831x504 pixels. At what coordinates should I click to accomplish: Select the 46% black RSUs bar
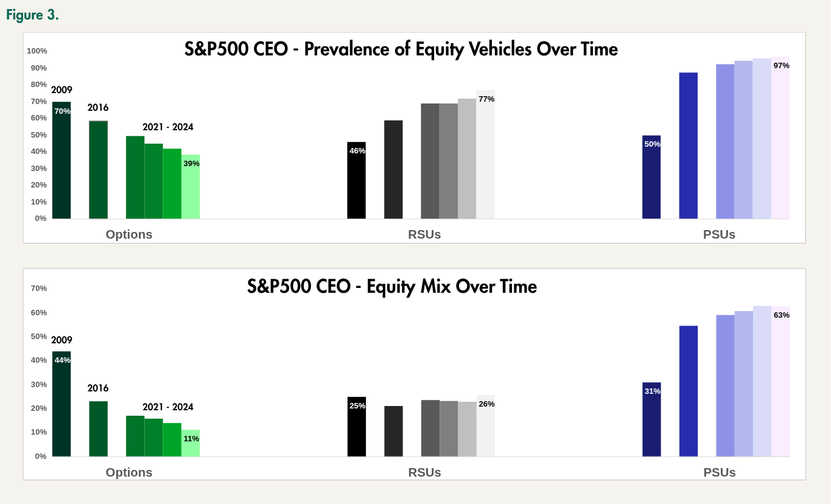pyautogui.click(x=357, y=183)
